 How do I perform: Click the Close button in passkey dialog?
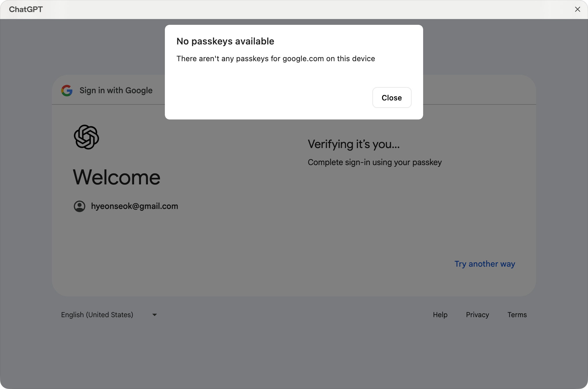pyautogui.click(x=392, y=98)
